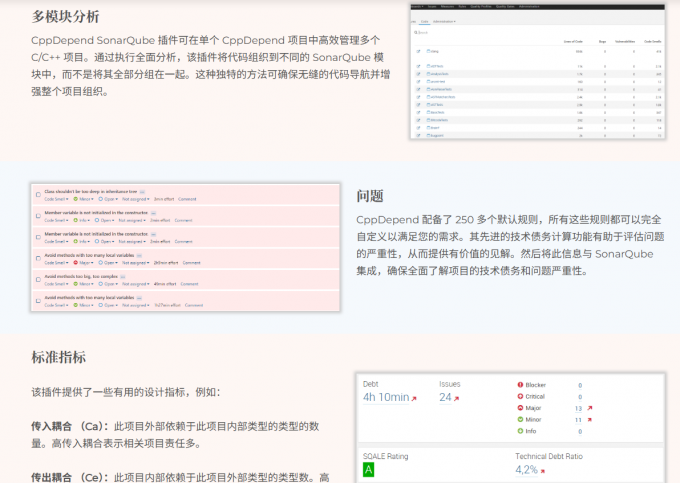Viewport: 680px width, 483px height.
Task: Click the green SQALE Rating A badge
Action: [x=368, y=470]
